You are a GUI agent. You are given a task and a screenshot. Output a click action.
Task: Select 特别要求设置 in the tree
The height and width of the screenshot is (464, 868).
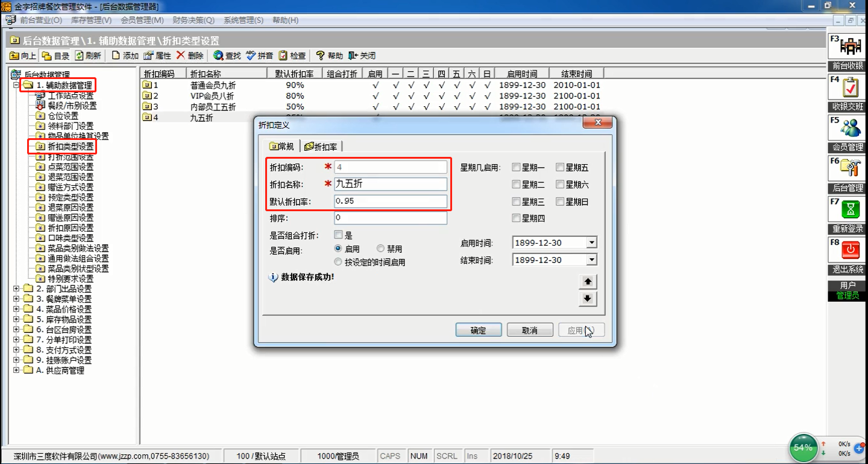point(71,279)
